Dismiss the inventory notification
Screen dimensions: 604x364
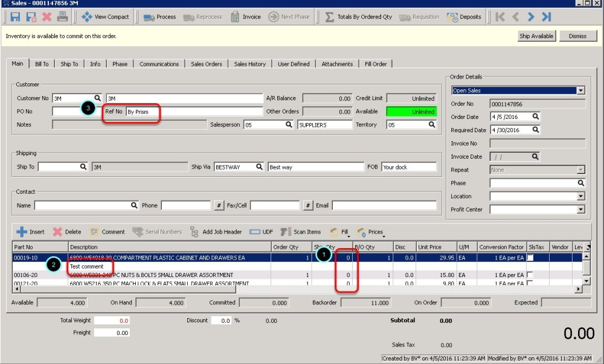coord(577,36)
